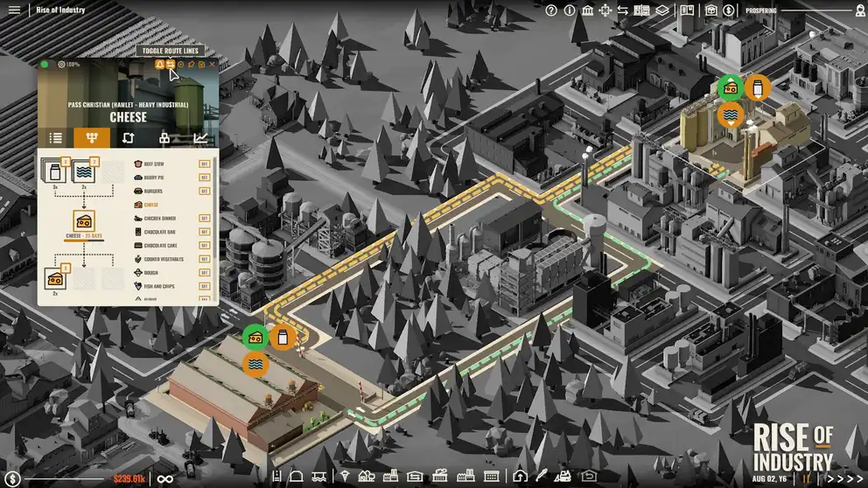Toggle the bell notification icon in panel header

tap(159, 65)
